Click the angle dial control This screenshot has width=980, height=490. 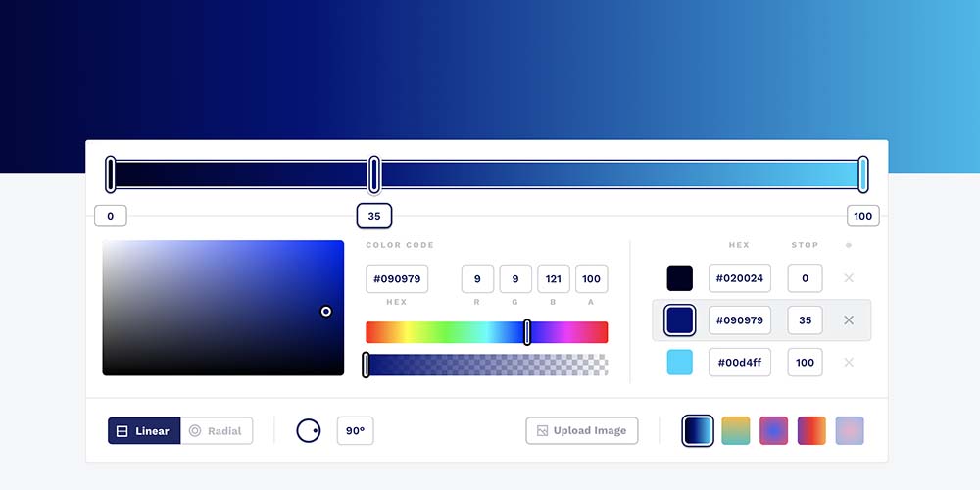pyautogui.click(x=308, y=430)
